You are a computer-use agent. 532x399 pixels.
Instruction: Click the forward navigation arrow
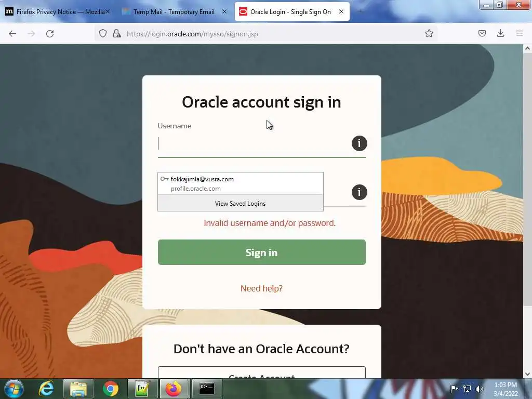click(31, 34)
